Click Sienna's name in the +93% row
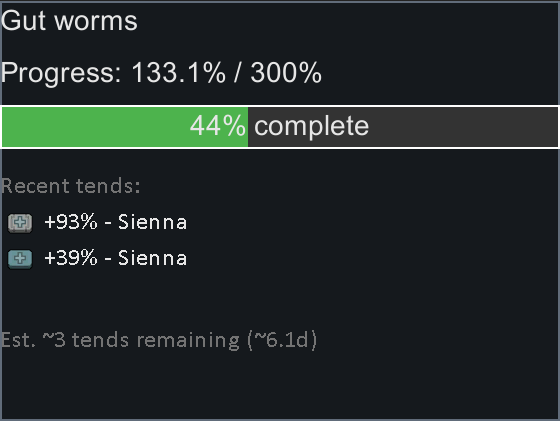The height and width of the screenshot is (421, 560). [152, 222]
